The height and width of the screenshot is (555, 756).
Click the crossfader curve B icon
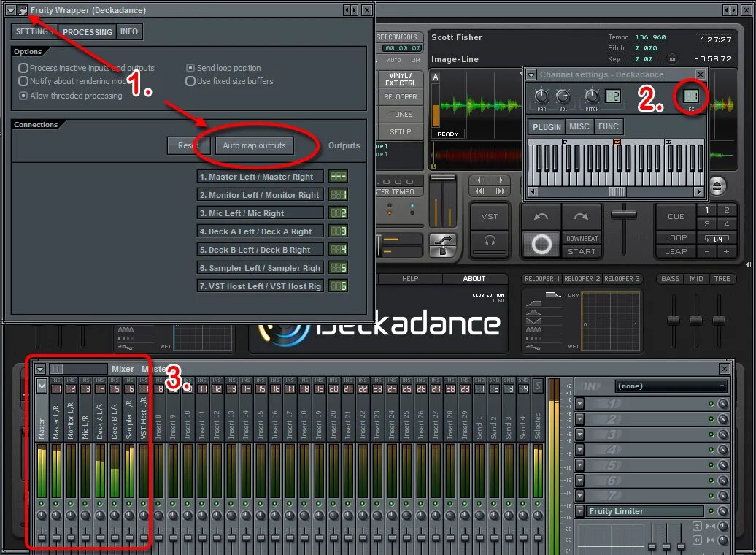click(443, 245)
